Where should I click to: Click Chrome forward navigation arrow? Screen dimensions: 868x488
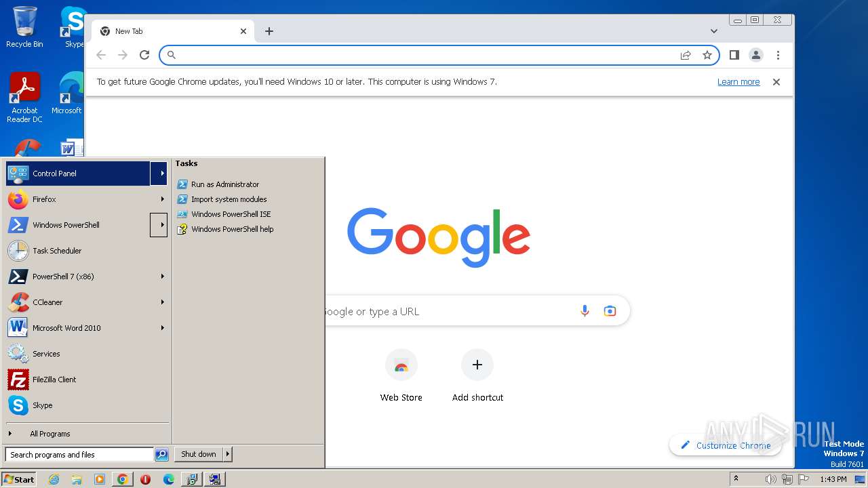tap(123, 55)
